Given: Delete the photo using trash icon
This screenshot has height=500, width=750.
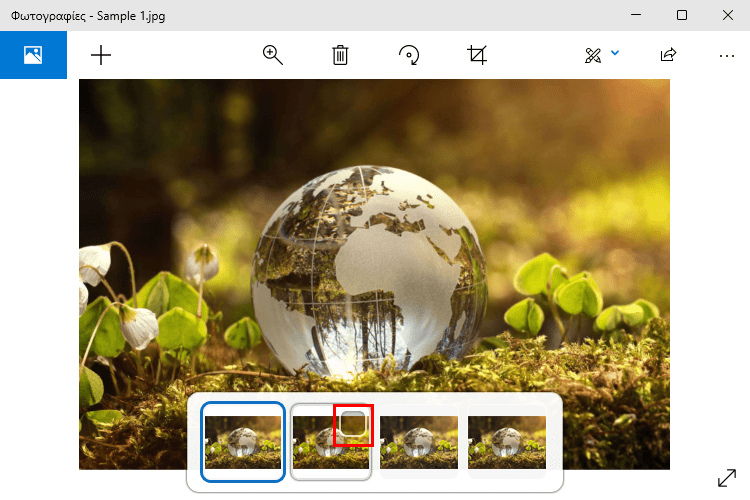Looking at the screenshot, I should click(x=340, y=55).
